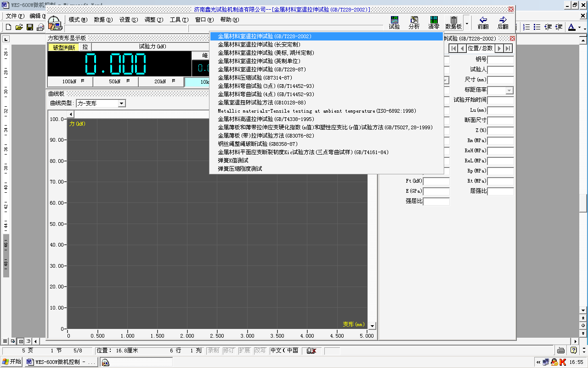Select the 20kN range toggle
The image size is (588, 368).
click(x=161, y=81)
